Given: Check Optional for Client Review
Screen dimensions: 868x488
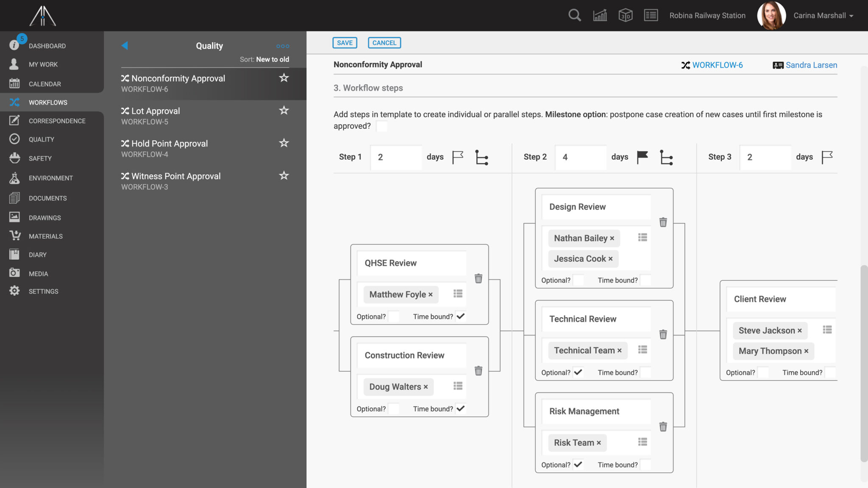Looking at the screenshot, I should pyautogui.click(x=763, y=372).
